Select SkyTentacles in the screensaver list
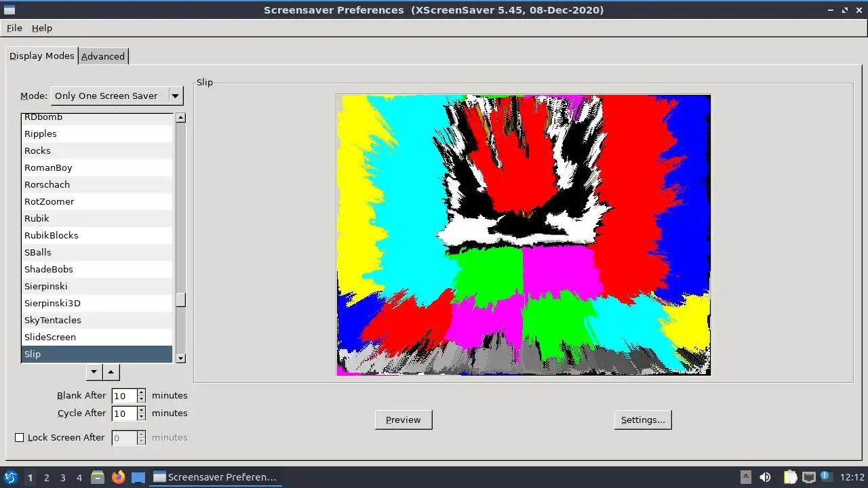 click(x=97, y=320)
